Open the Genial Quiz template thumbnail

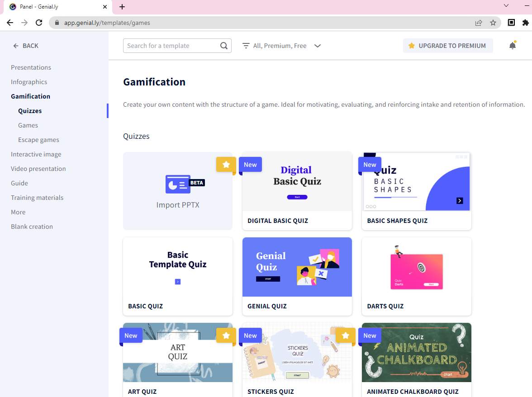coord(297,267)
